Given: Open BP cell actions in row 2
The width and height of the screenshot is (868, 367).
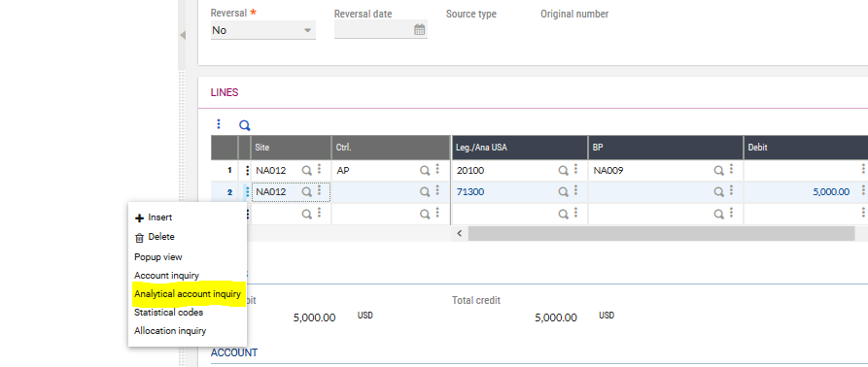Looking at the screenshot, I should tap(731, 191).
